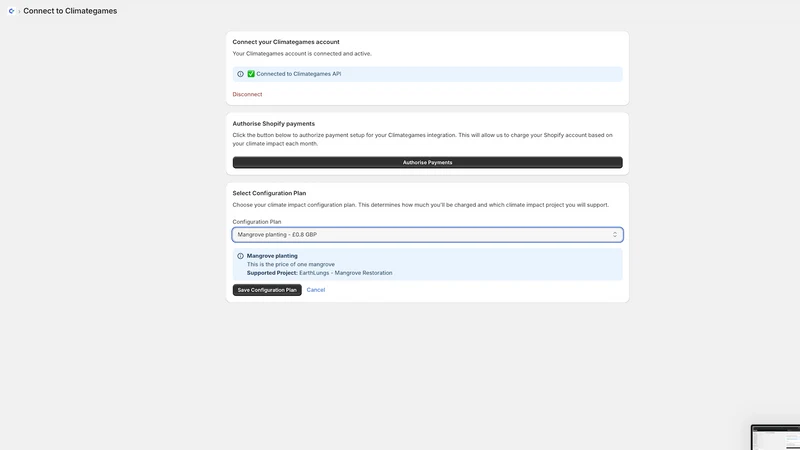800x450 pixels.
Task: Open the screen thumbnail in bottom corner
Action: pos(776,437)
